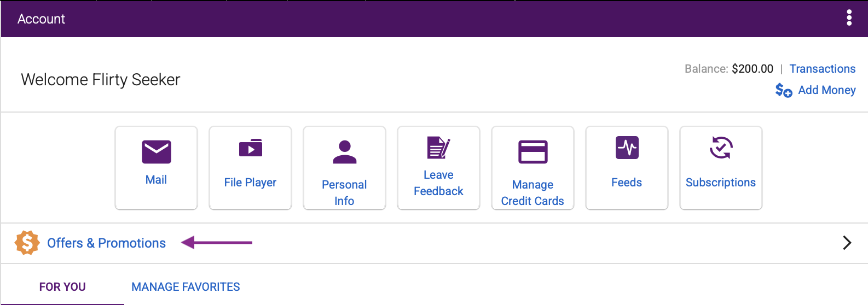Viewport: 868px width, 305px height.
Task: Switch to the MANAGE FAVORITES tab
Action: tap(186, 287)
